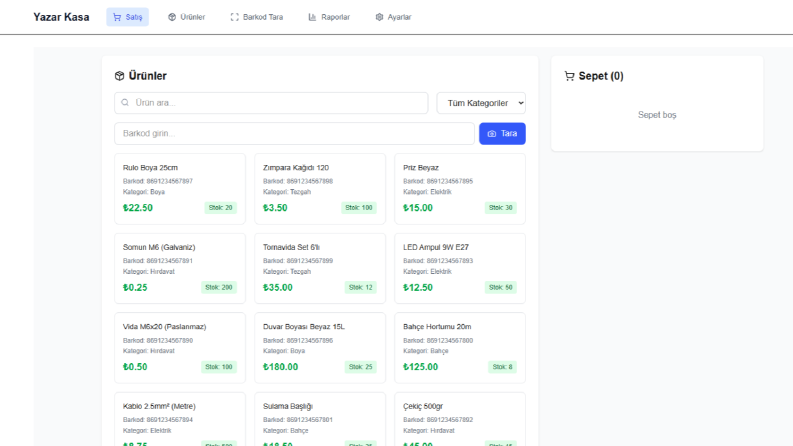
Task: Click the camera icon on the Tara button
Action: click(492, 133)
